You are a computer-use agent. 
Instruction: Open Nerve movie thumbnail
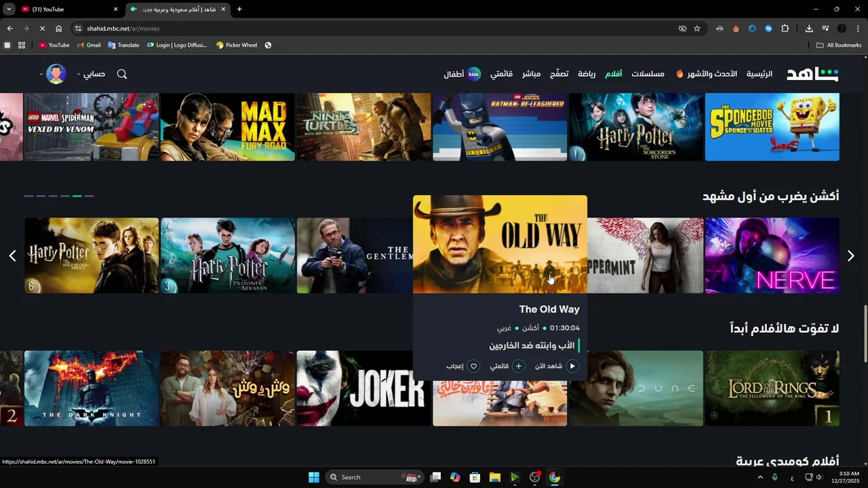pos(772,256)
